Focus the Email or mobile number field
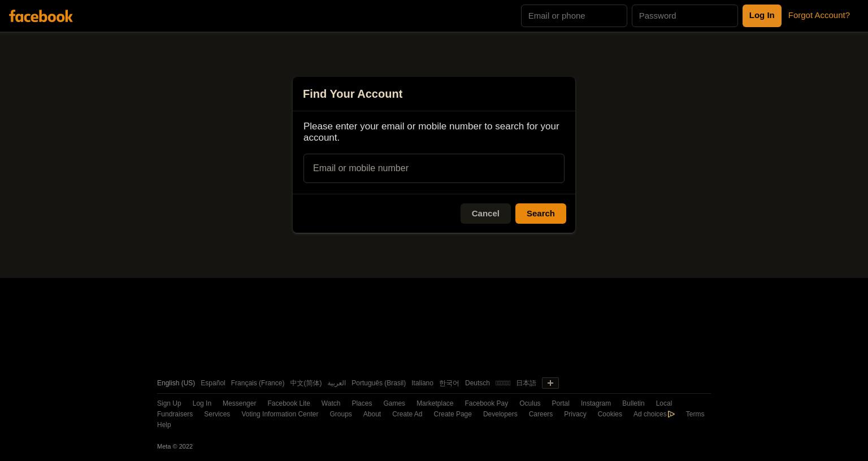 (433, 168)
